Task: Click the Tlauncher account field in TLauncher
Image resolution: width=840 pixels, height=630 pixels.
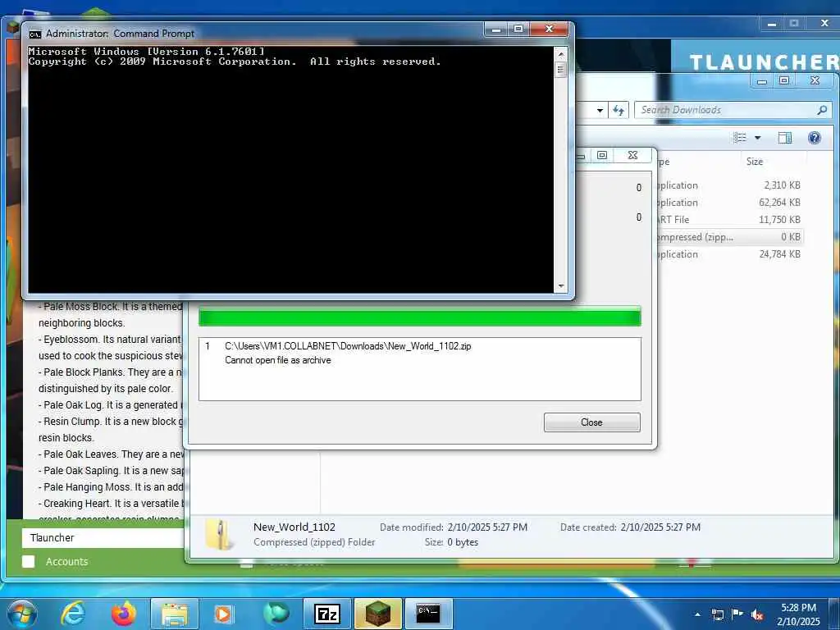Action: point(102,538)
